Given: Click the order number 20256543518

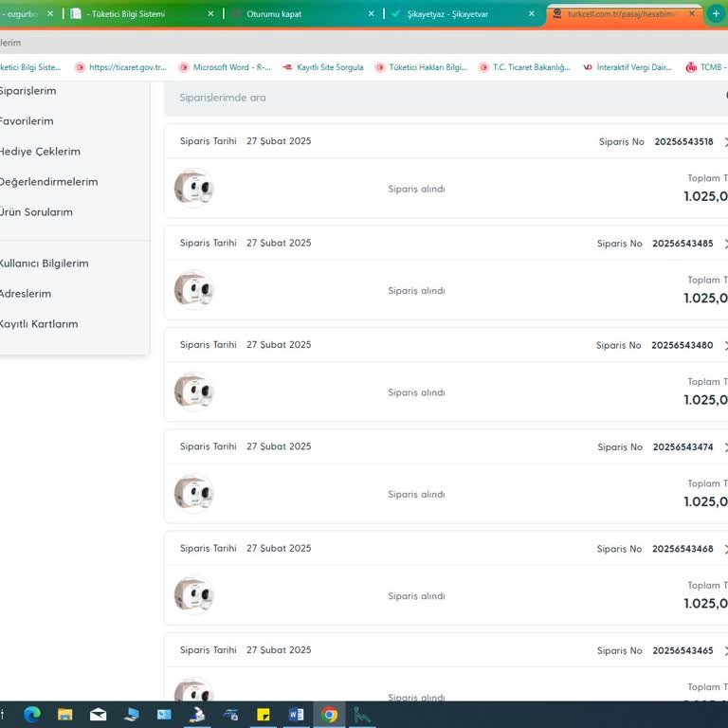Looking at the screenshot, I should (683, 141).
